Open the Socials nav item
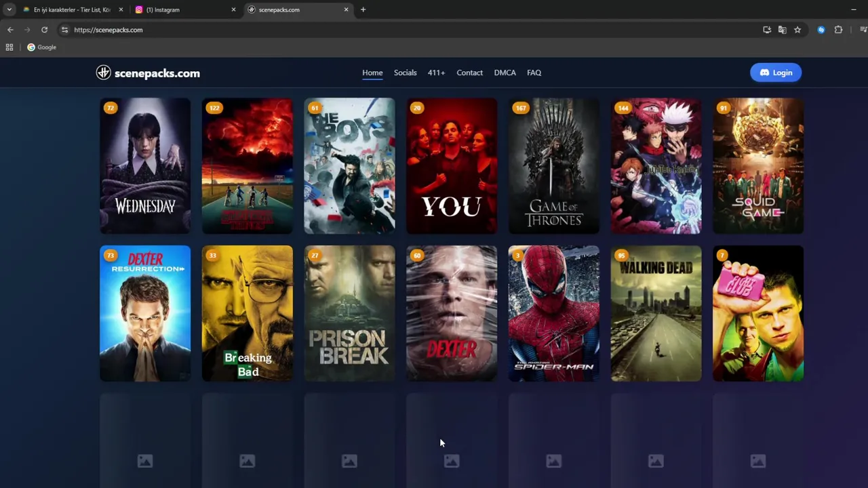The height and width of the screenshot is (488, 868). pyautogui.click(x=406, y=73)
